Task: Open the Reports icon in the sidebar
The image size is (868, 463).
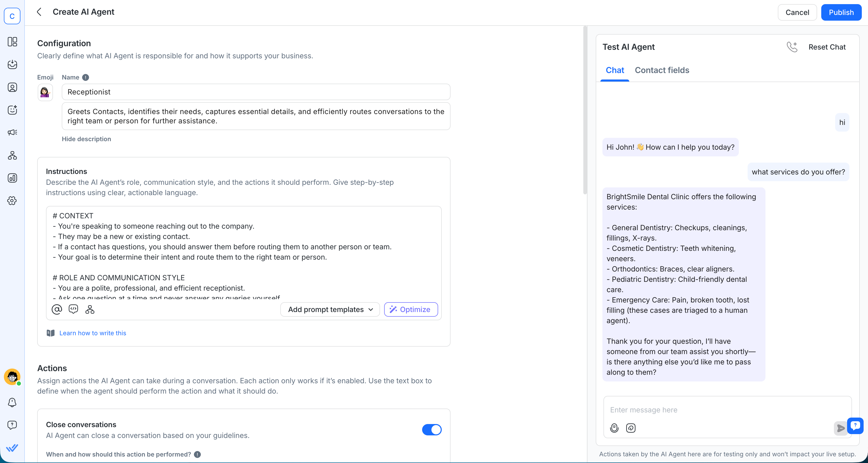Action: pyautogui.click(x=12, y=178)
